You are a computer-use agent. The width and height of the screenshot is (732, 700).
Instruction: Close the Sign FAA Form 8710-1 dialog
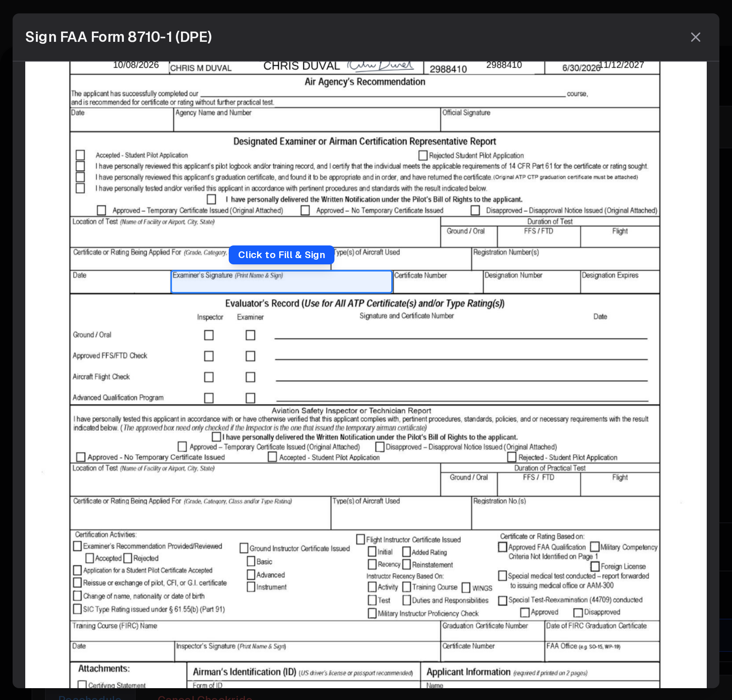(x=695, y=37)
